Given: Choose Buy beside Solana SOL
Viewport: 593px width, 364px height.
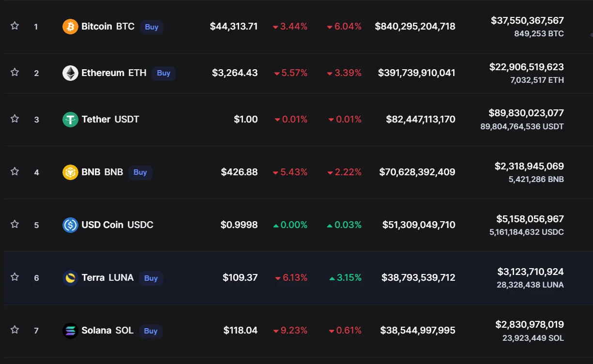Looking at the screenshot, I should 151,331.
